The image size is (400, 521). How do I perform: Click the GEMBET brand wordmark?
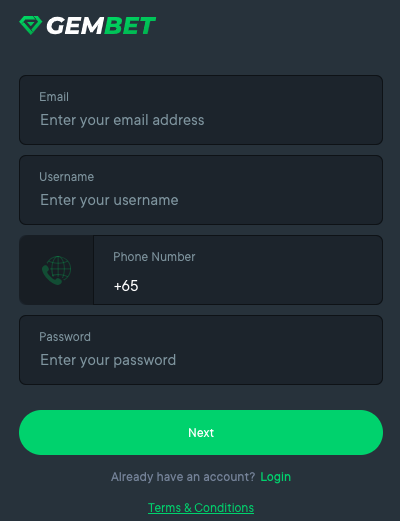[101, 26]
